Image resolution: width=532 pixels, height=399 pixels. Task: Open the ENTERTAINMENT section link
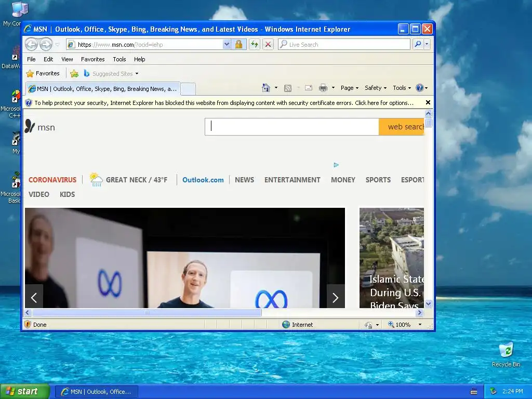pos(292,180)
